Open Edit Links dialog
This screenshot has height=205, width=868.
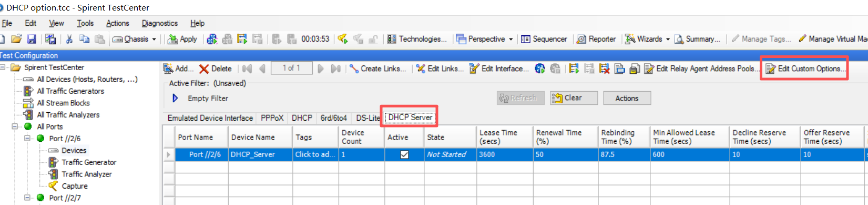pyautogui.click(x=440, y=69)
